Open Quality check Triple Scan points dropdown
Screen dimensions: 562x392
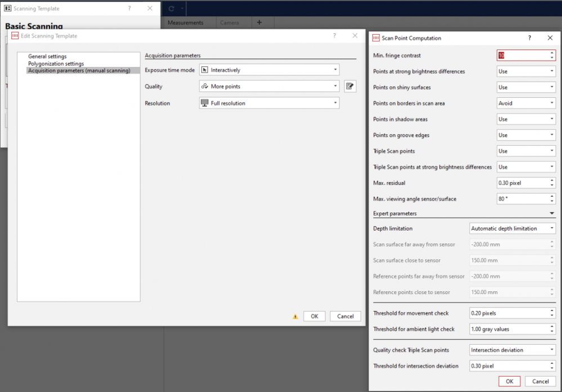[x=512, y=350]
